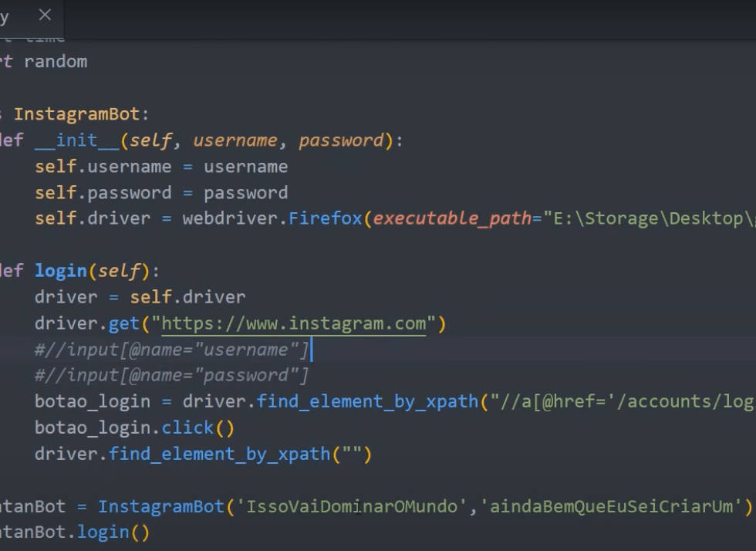Click the username parameter in __init__ signature
Image resolution: width=756 pixels, height=551 pixels.
click(235, 140)
